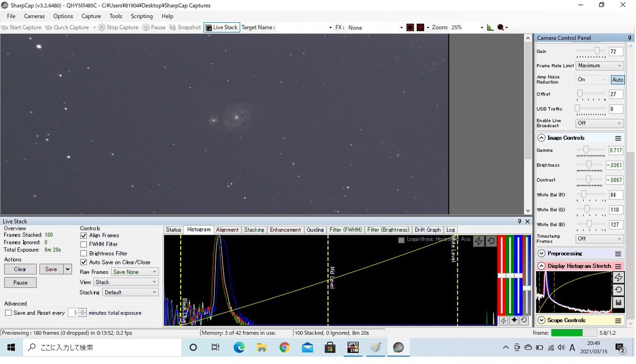Expand the Scope Controls section
This screenshot has height=364, width=636.
tap(542, 321)
